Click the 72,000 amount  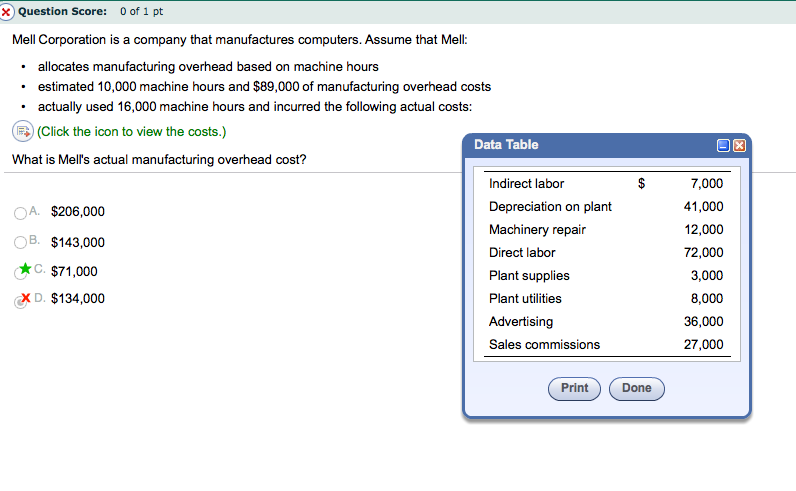click(704, 252)
